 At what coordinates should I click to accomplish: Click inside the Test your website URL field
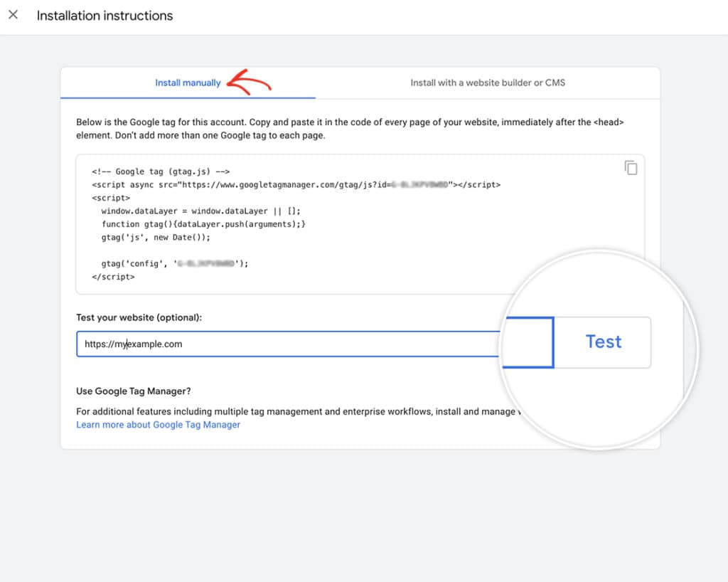click(284, 344)
